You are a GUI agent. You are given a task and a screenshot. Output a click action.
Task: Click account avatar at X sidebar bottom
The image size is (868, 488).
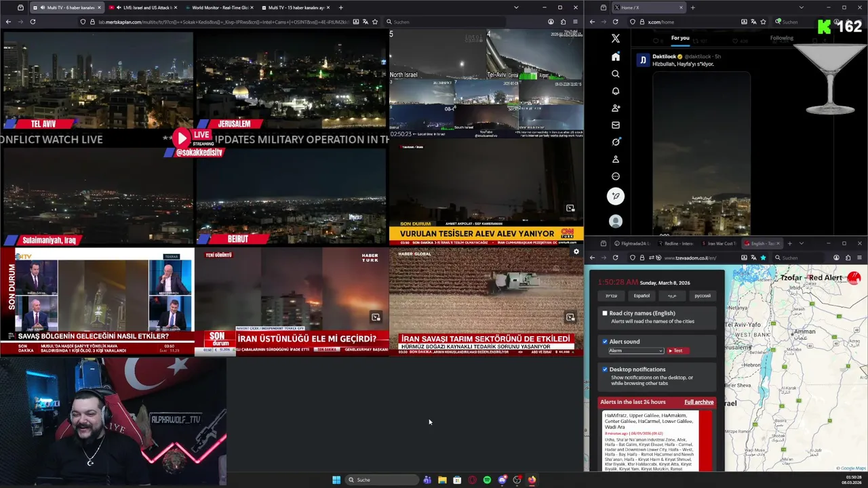click(x=616, y=222)
